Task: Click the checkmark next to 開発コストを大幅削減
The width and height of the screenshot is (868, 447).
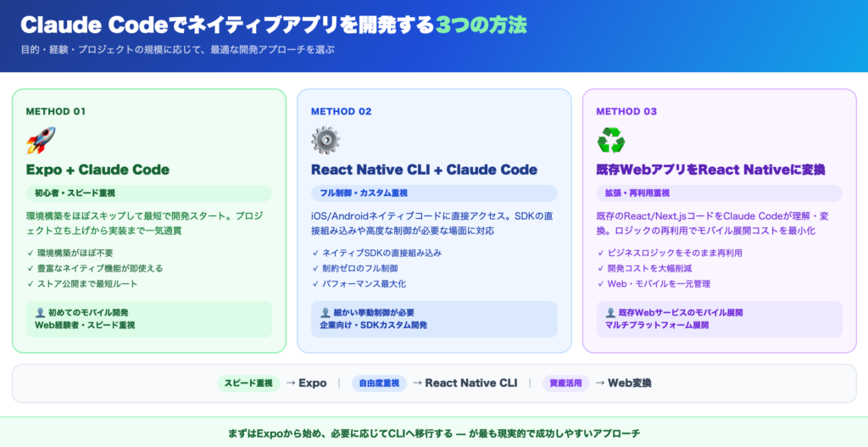Action: click(x=600, y=268)
